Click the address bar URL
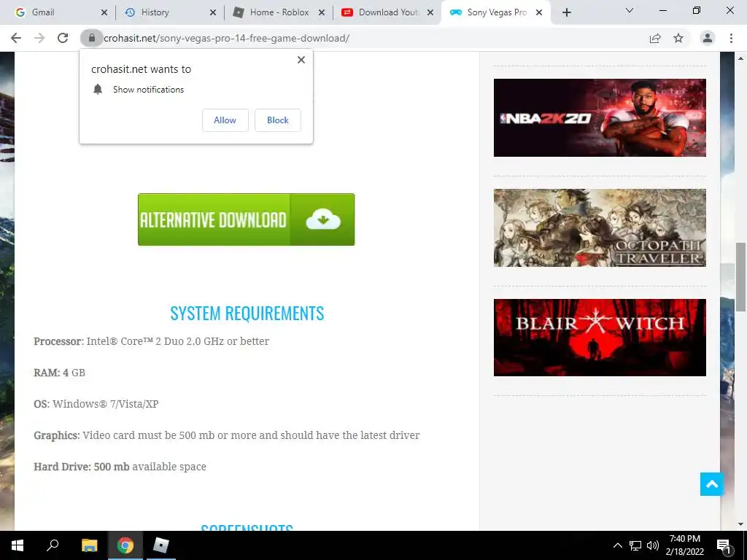The height and width of the screenshot is (560, 747). [x=226, y=38]
